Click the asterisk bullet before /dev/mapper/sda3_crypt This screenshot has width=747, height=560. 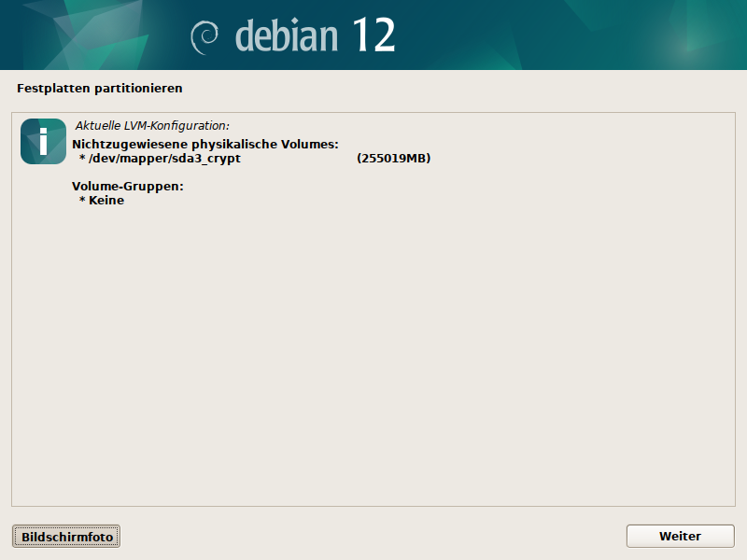pos(82,160)
